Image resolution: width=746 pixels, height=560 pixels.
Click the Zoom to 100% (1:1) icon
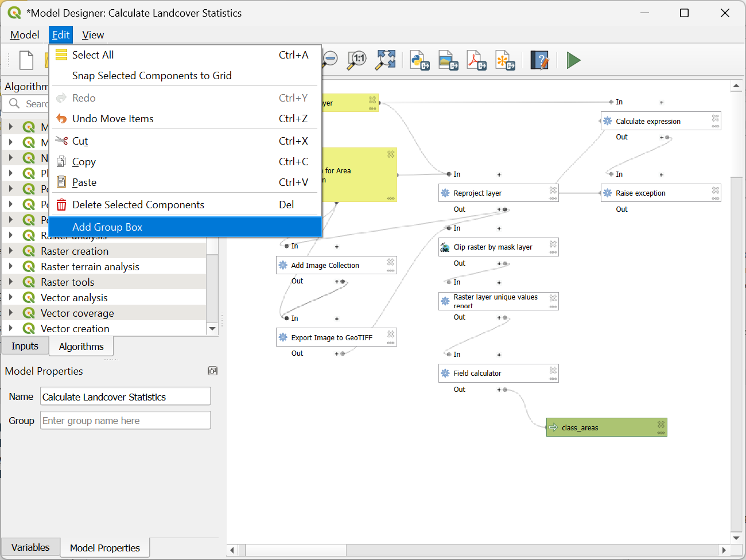[357, 60]
